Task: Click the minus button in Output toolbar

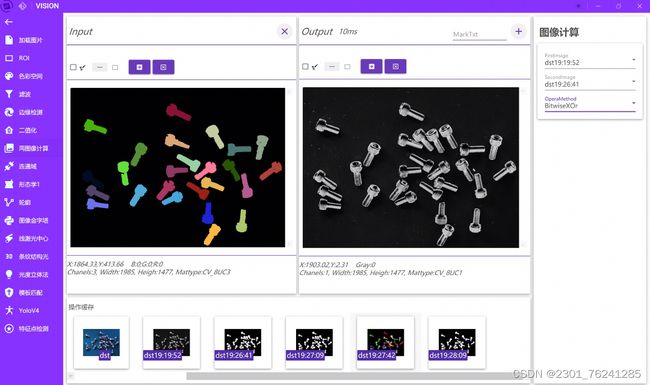Action: click(332, 66)
